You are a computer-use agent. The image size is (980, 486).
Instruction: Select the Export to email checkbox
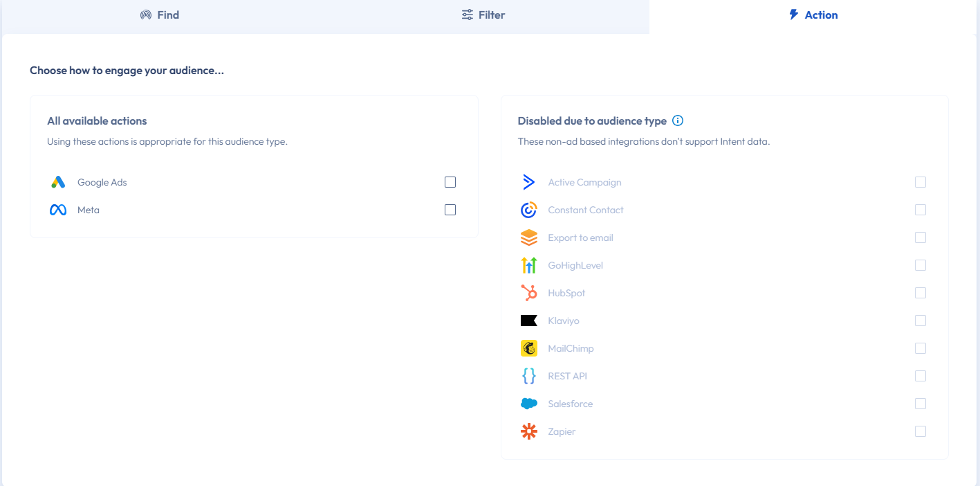coord(920,237)
